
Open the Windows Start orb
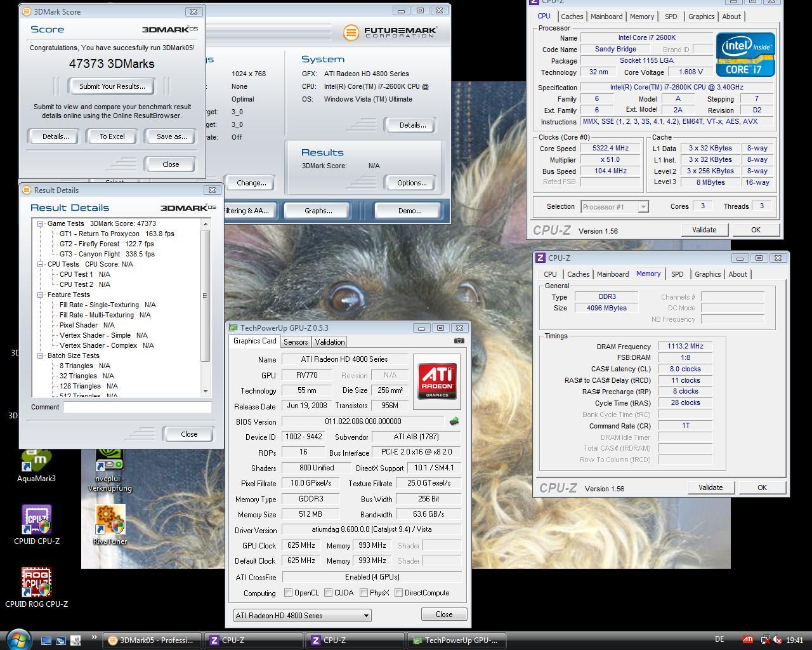click(18, 639)
